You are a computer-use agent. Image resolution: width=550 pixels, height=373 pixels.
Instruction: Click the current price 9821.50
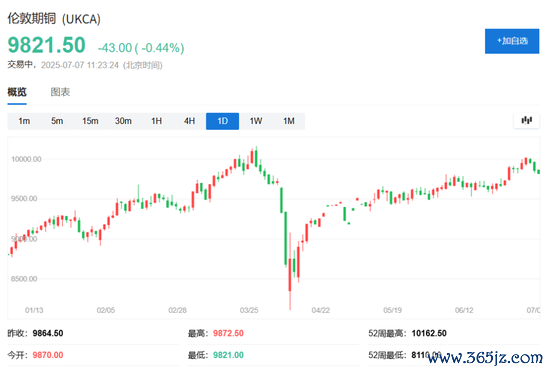pos(46,45)
